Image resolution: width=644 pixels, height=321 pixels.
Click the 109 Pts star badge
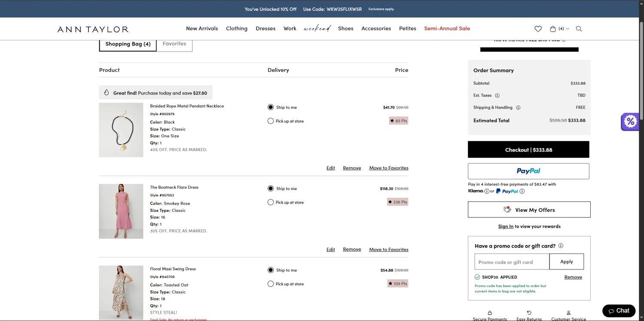tap(398, 284)
